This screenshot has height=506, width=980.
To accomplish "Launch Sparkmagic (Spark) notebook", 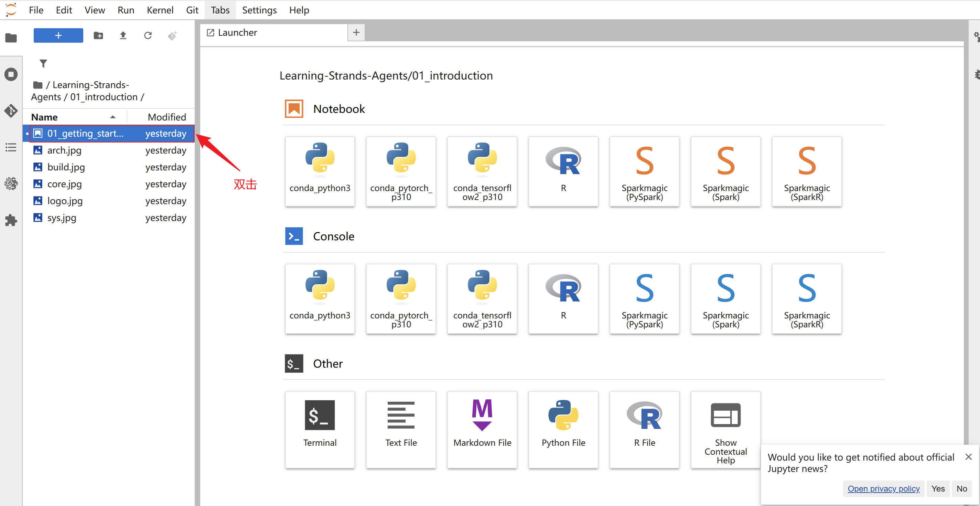I will pos(725,171).
